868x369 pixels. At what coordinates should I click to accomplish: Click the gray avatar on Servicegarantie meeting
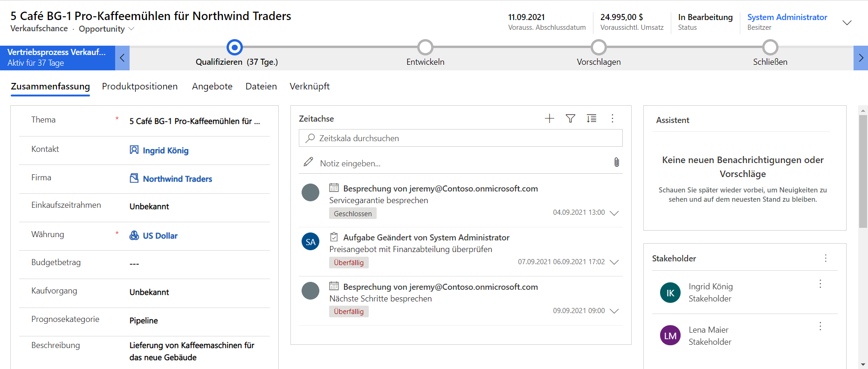point(310,192)
